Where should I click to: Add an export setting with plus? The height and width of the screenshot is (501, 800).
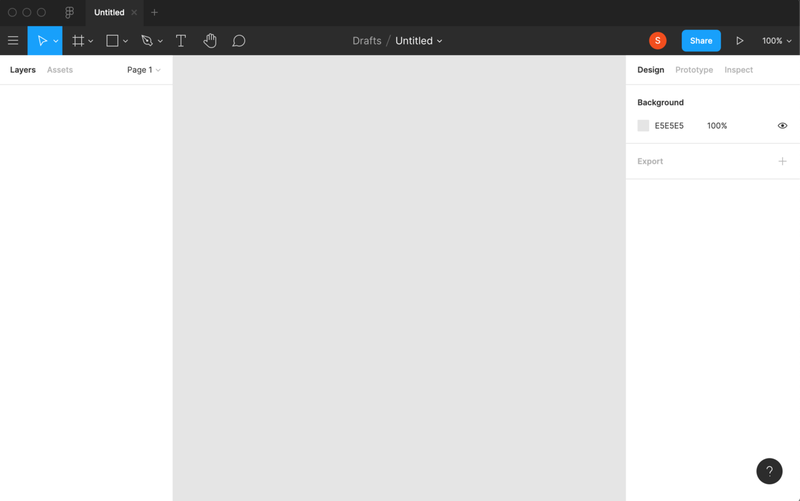782,161
